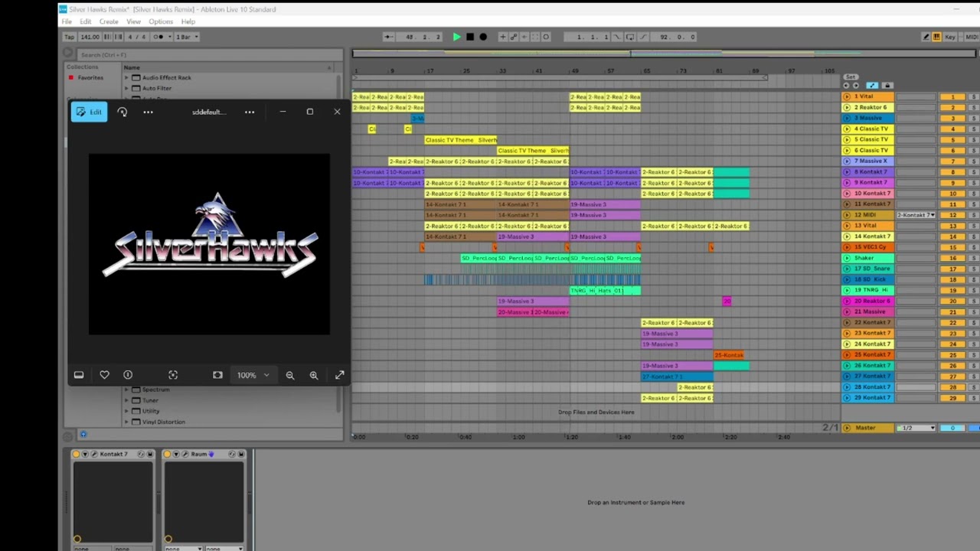Toggle Raum device activator
980x551 pixels.
pyautogui.click(x=167, y=455)
